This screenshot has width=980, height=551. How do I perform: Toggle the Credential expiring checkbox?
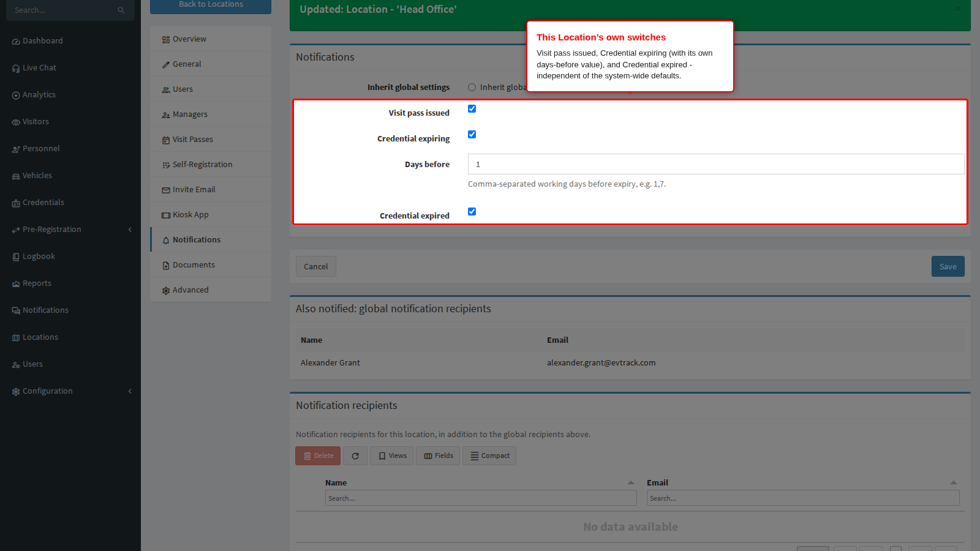coord(472,135)
